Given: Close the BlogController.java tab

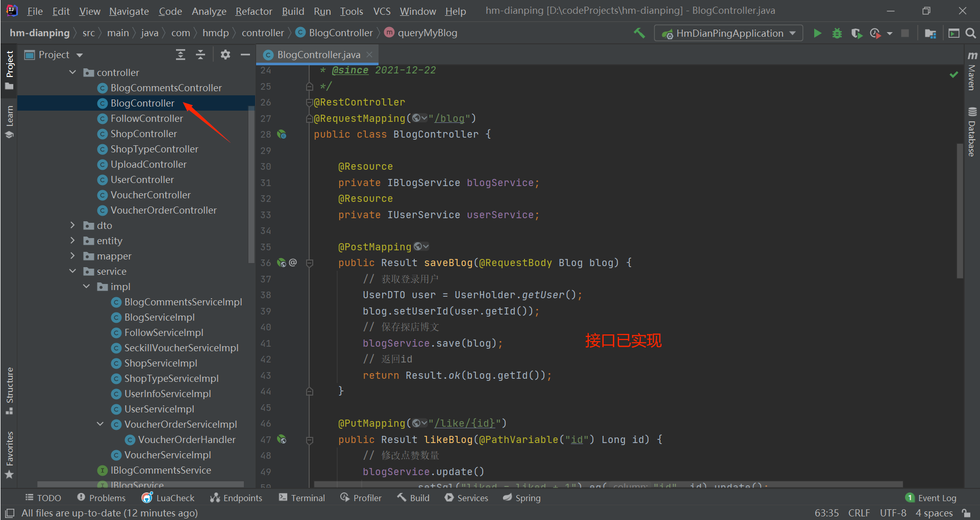Looking at the screenshot, I should pos(369,55).
